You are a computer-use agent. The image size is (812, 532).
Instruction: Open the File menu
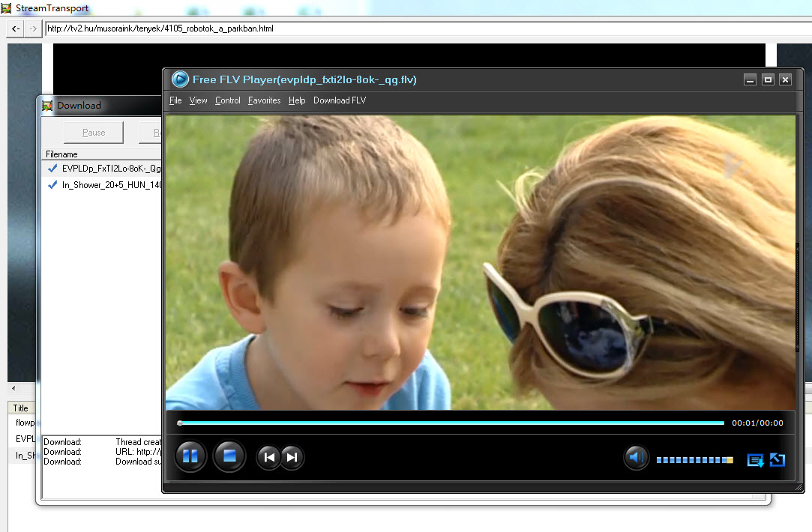[175, 100]
